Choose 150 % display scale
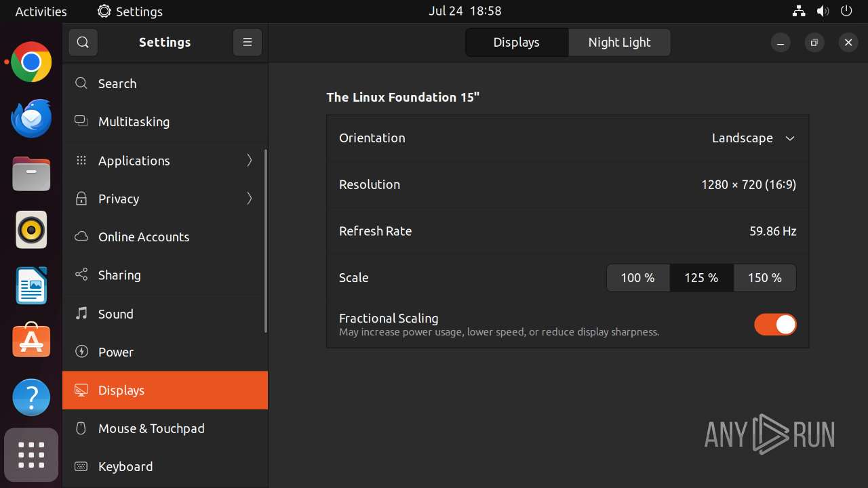 [765, 278]
